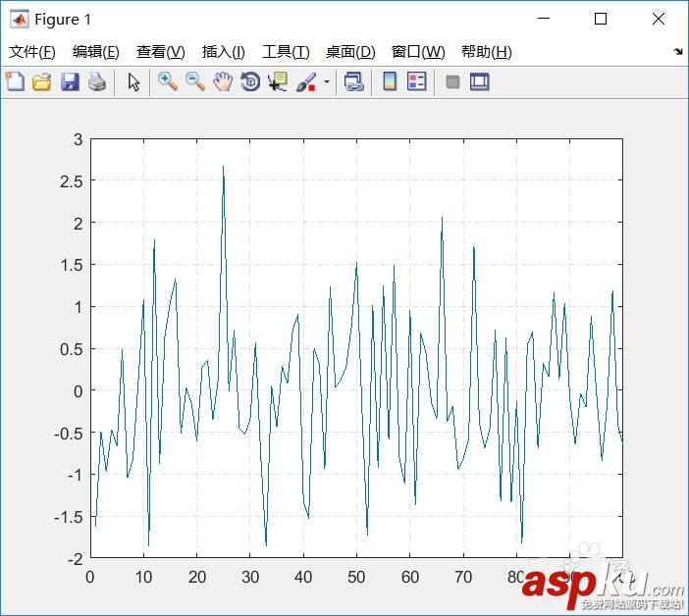Enable the Pan hand tool
The image size is (689, 616).
click(223, 81)
